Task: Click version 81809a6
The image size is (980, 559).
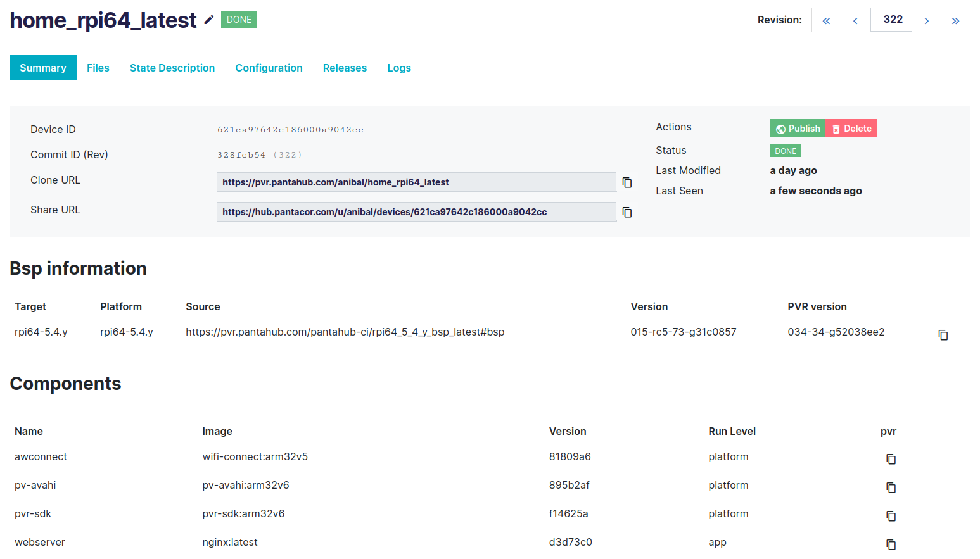Action: tap(570, 456)
